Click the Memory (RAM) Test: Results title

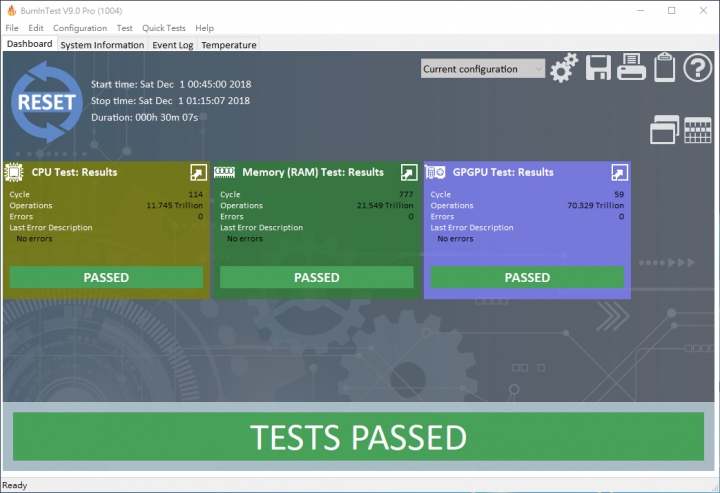point(313,172)
